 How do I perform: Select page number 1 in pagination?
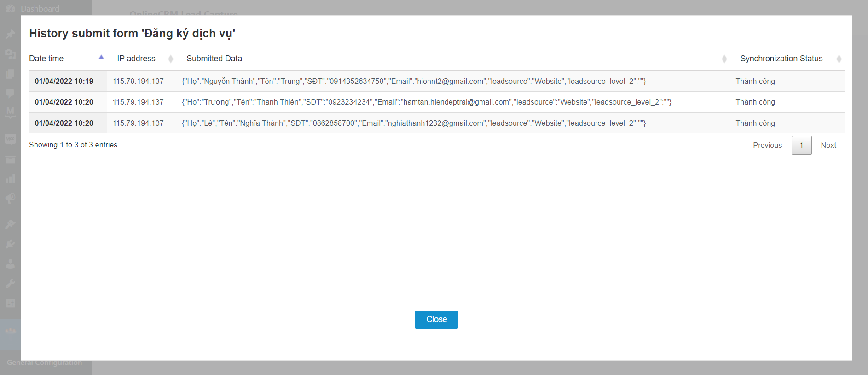point(801,145)
